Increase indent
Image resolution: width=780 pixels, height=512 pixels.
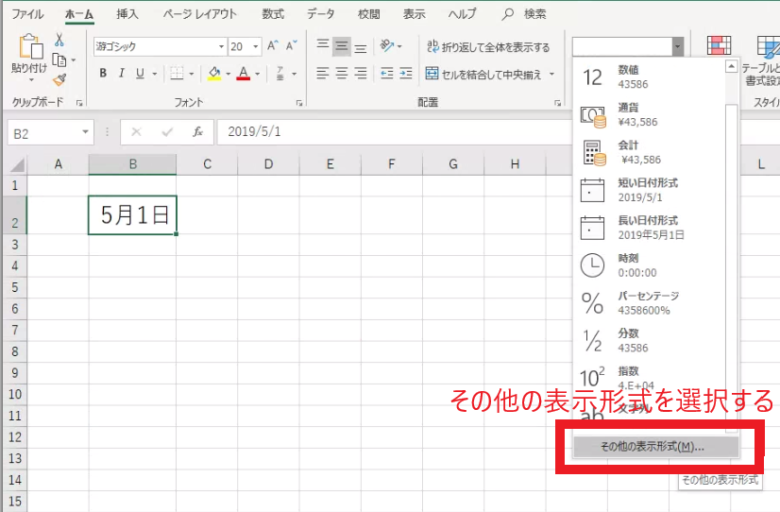pos(406,74)
